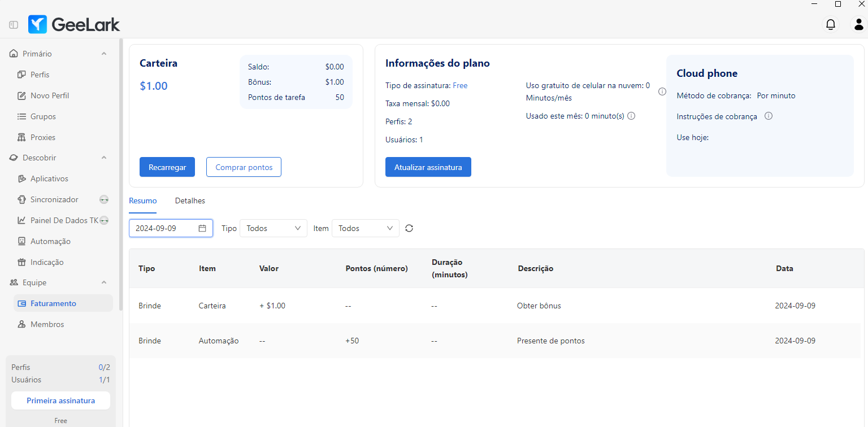Click the Novo Perfil edit icon

(21, 95)
